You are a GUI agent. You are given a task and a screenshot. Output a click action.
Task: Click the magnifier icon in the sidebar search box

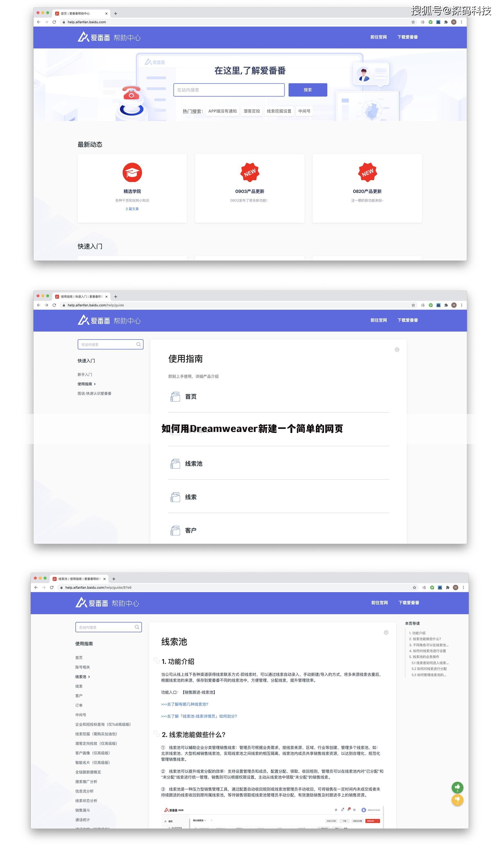(138, 344)
